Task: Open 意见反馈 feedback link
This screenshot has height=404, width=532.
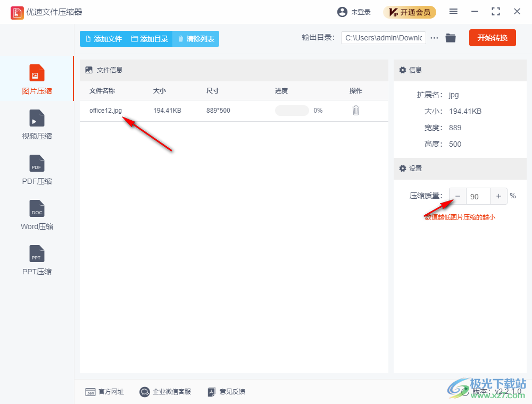Action: (226, 392)
